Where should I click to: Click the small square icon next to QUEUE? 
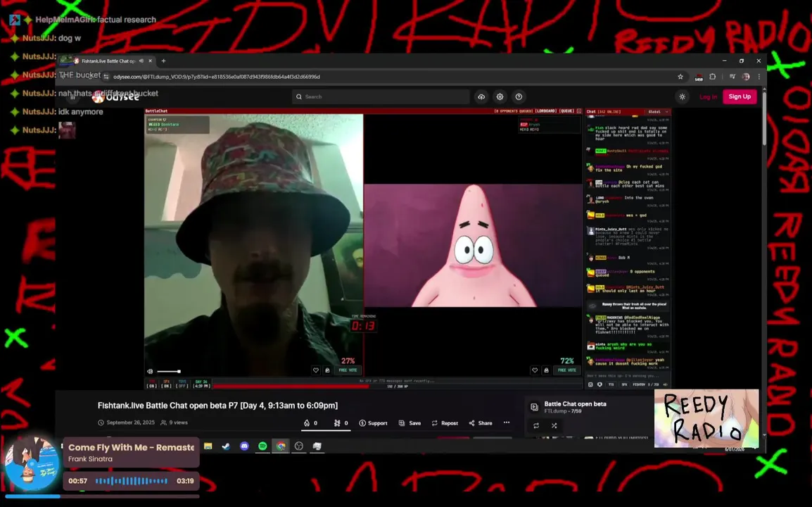coord(579,111)
